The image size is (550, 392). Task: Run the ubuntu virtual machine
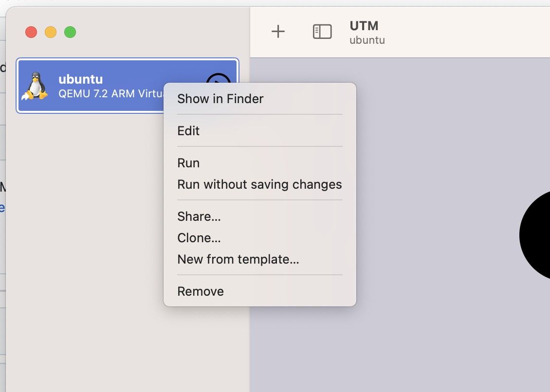(x=188, y=163)
